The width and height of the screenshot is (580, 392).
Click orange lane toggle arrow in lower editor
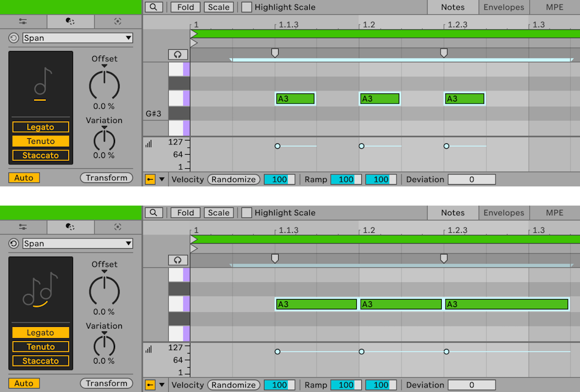pos(150,385)
